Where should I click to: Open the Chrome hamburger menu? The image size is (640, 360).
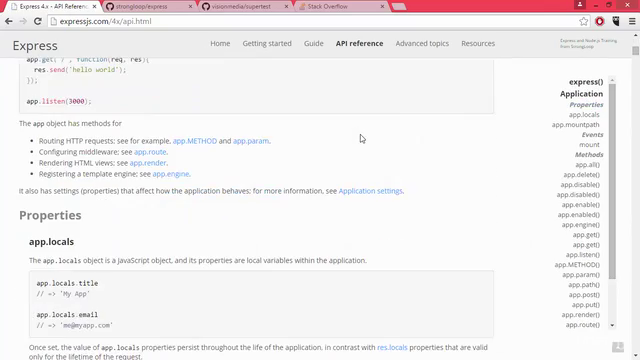pyautogui.click(x=632, y=22)
